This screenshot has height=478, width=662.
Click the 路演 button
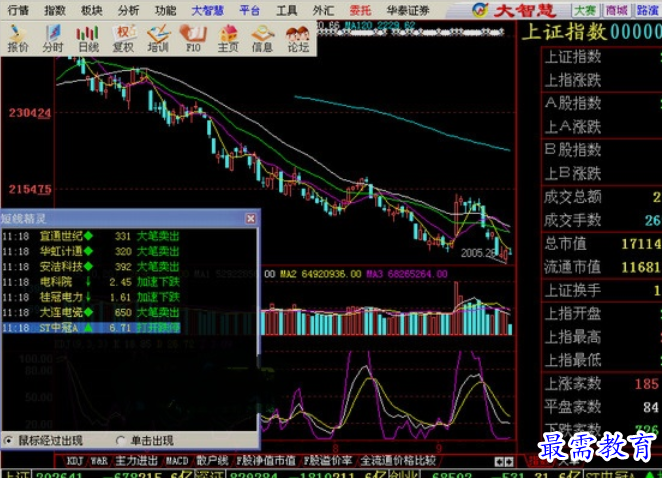click(x=648, y=11)
